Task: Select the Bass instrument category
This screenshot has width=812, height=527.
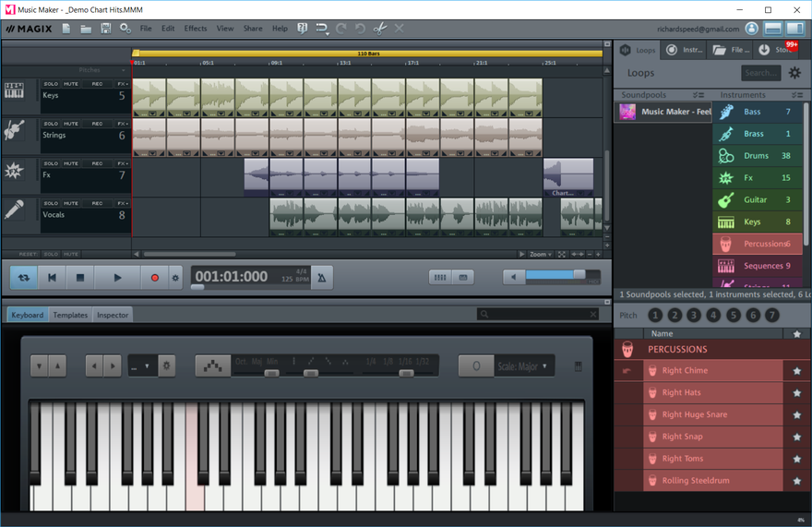Action: pos(758,112)
